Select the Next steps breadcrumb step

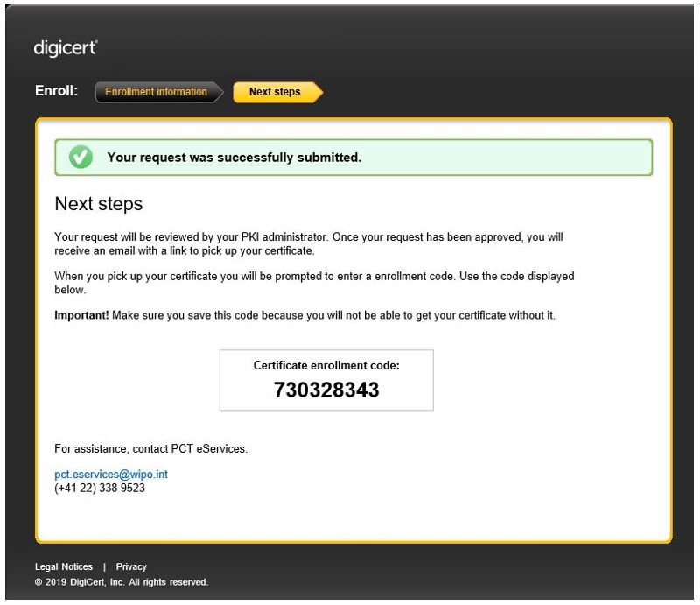274,92
